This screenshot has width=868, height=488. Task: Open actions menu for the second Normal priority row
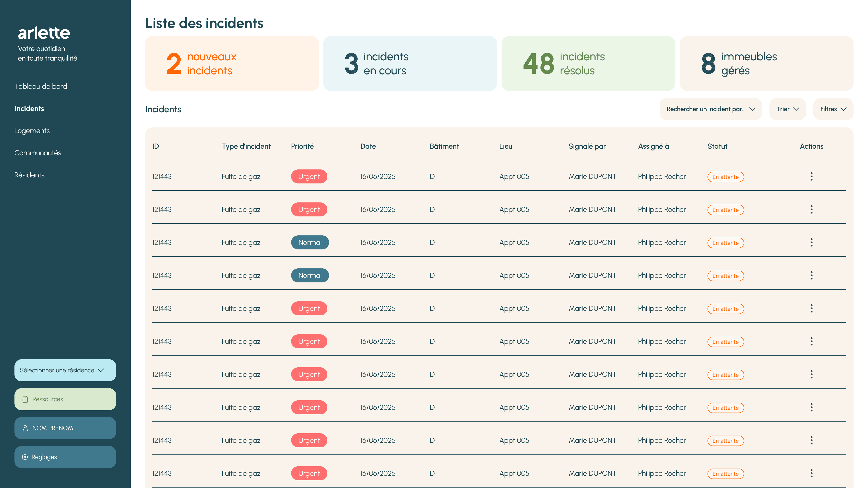(811, 275)
